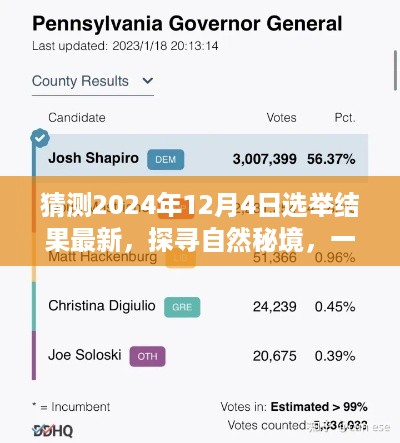
Task: Click the vertical scrollbar thumb
Action: (395, 70)
